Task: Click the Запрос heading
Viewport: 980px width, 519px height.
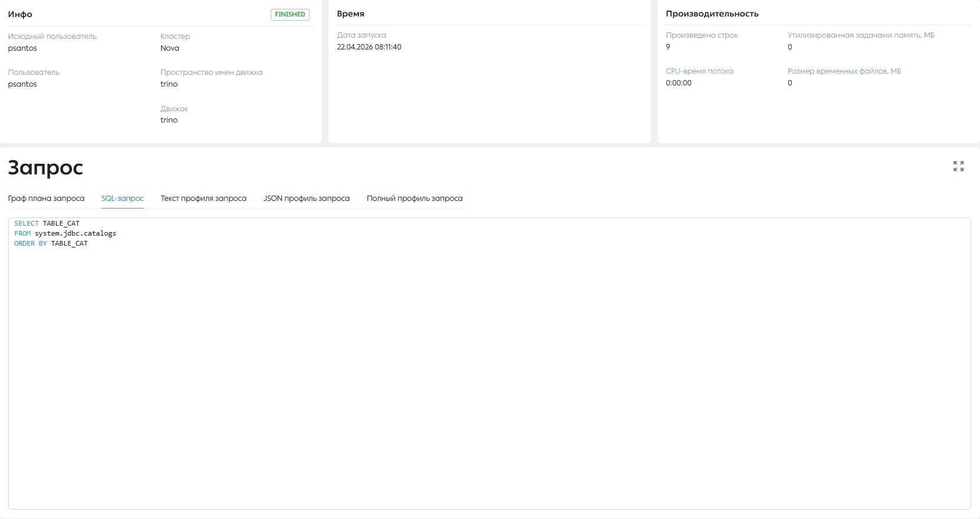Action: pyautogui.click(x=45, y=168)
